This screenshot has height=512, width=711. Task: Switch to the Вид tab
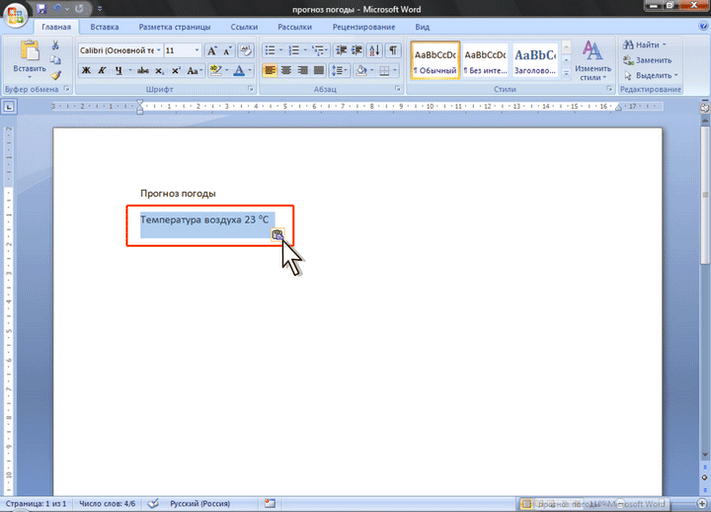click(422, 27)
